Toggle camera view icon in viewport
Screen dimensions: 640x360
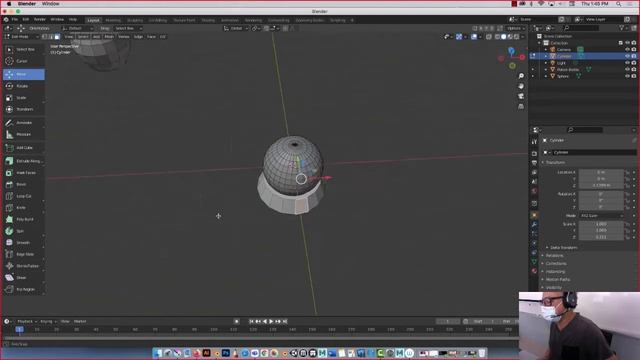coord(521,96)
